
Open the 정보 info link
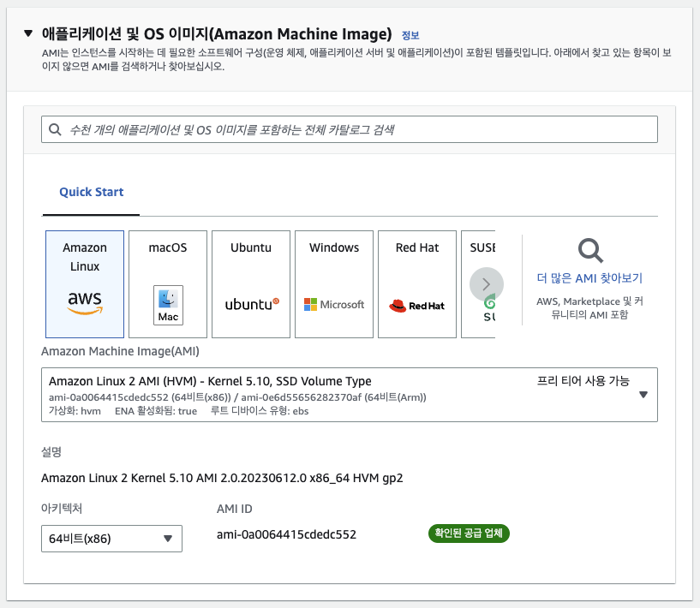pyautogui.click(x=410, y=35)
